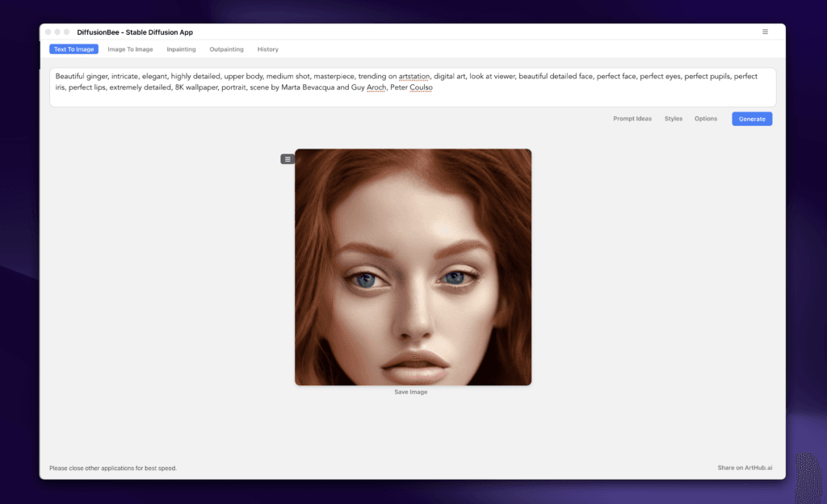Show the Styles dropdown
This screenshot has width=827, height=504.
coord(673,119)
